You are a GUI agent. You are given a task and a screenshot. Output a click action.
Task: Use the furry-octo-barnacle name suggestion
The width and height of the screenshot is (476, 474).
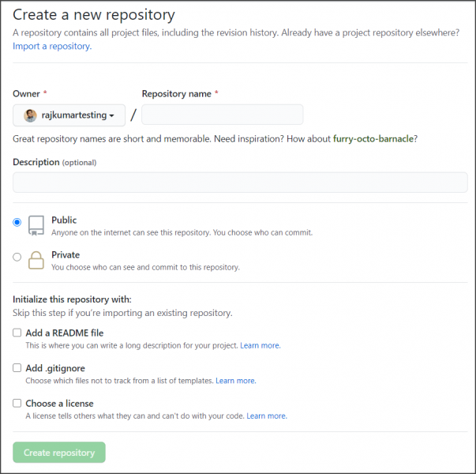pyautogui.click(x=373, y=139)
